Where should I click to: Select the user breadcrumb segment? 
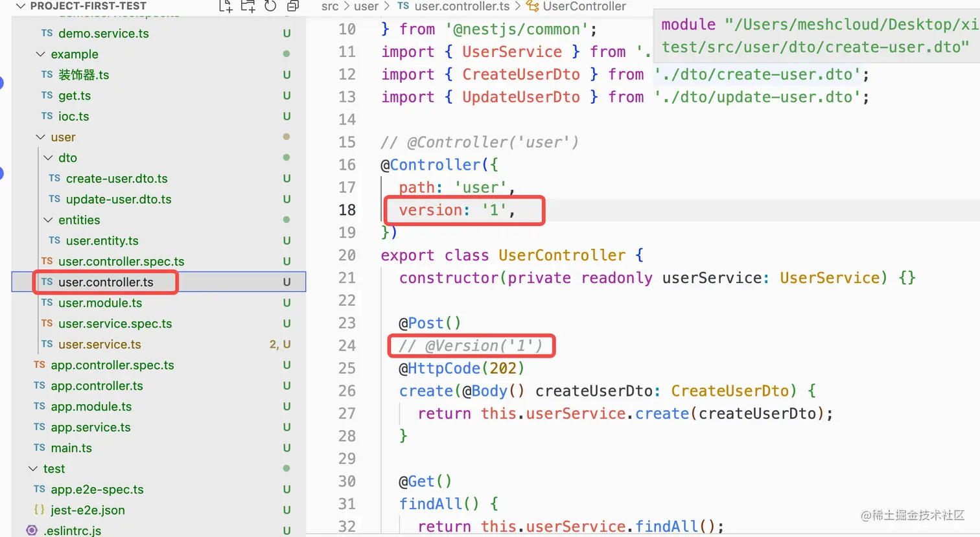[366, 6]
